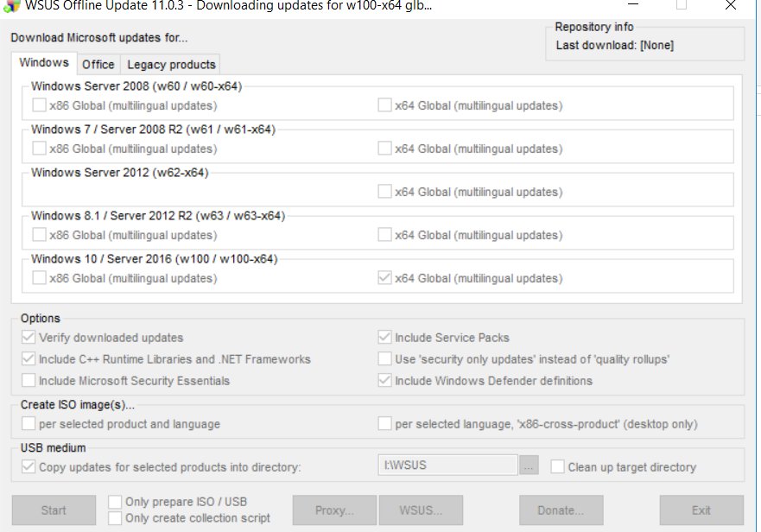This screenshot has height=532, width=761.
Task: Click the Repository info heading
Action: click(x=594, y=27)
